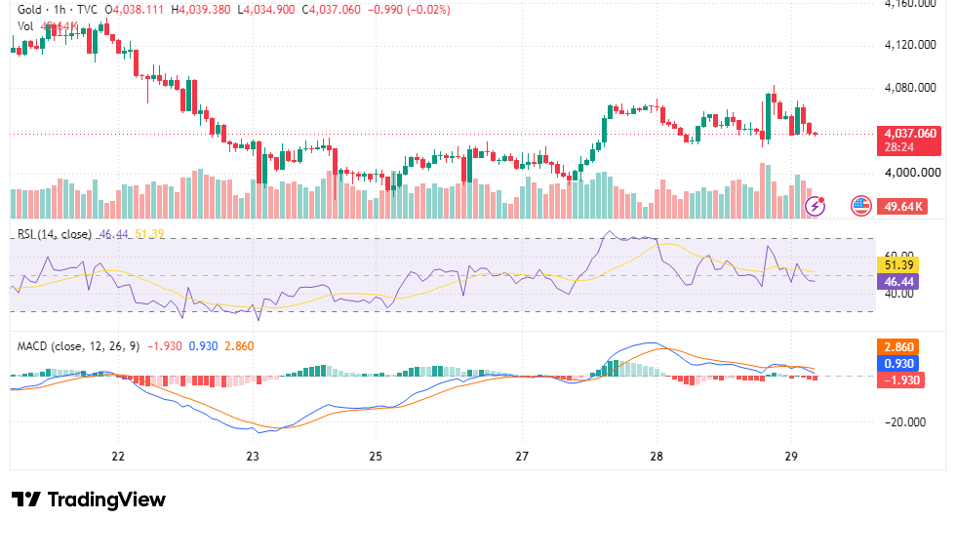Image resolution: width=956 pixels, height=560 pixels.
Task: Click the 4,000.000 price axis label
Action: click(913, 173)
